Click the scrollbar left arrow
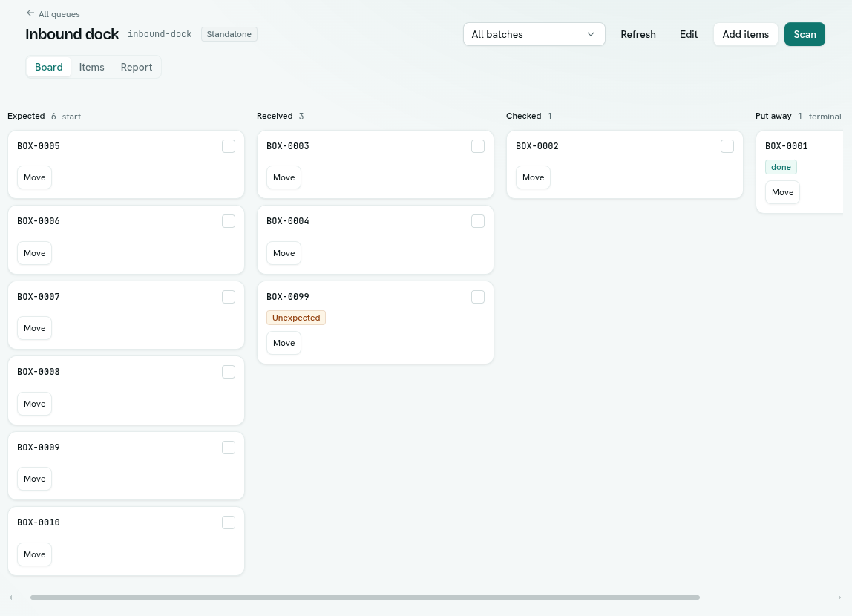 11,597
